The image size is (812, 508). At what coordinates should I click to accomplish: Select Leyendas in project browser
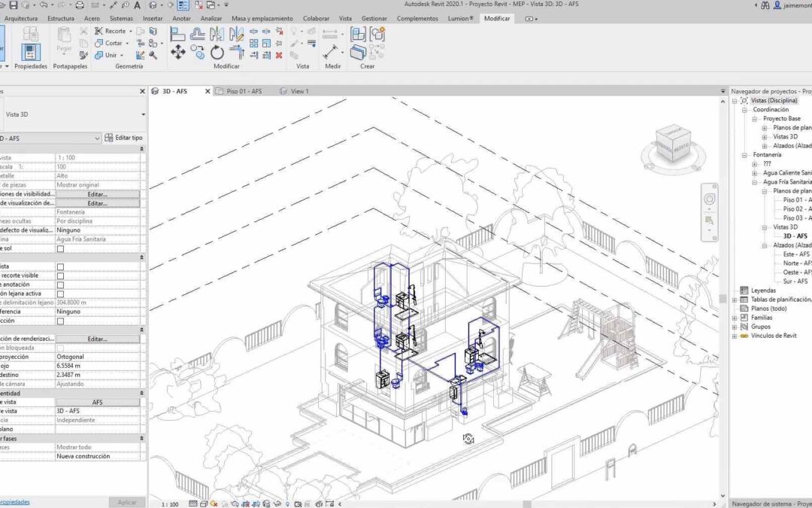pos(763,291)
